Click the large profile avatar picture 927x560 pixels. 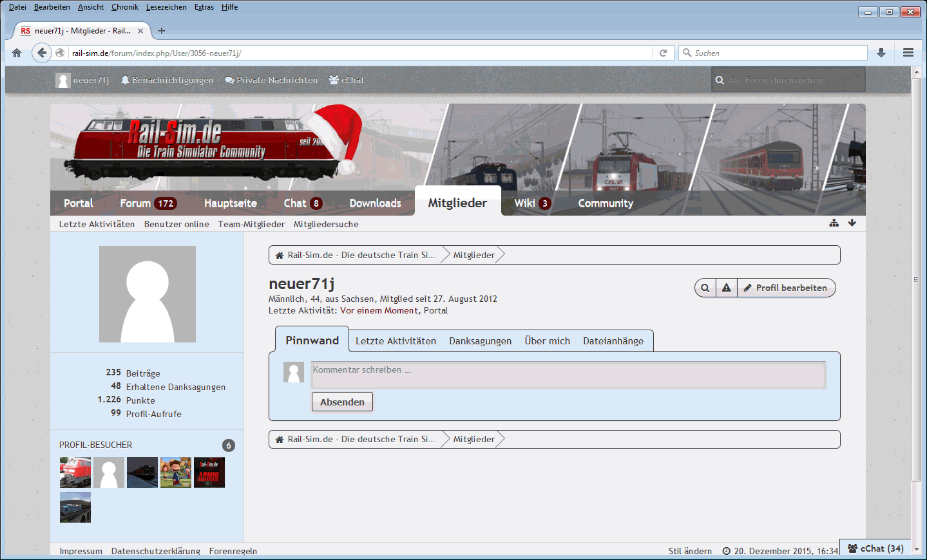[x=148, y=294]
